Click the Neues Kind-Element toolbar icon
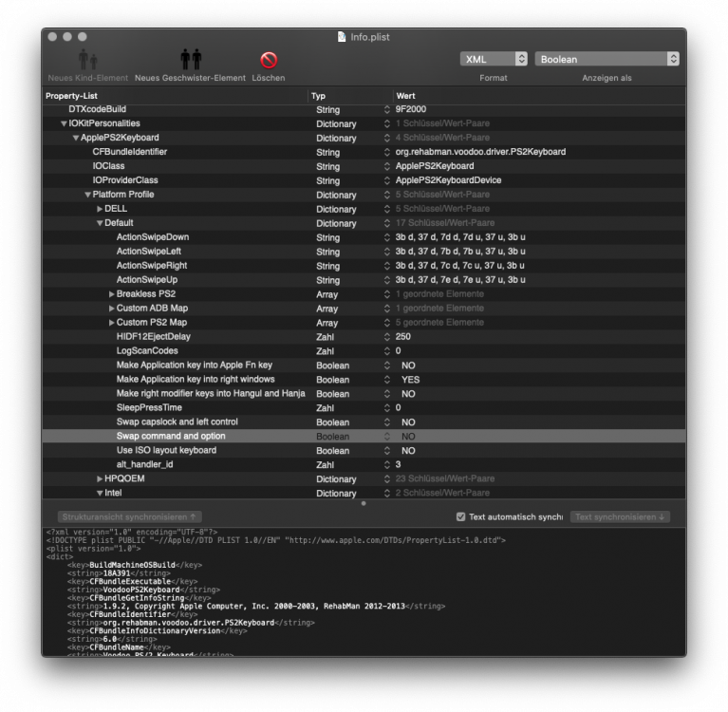 (87, 60)
